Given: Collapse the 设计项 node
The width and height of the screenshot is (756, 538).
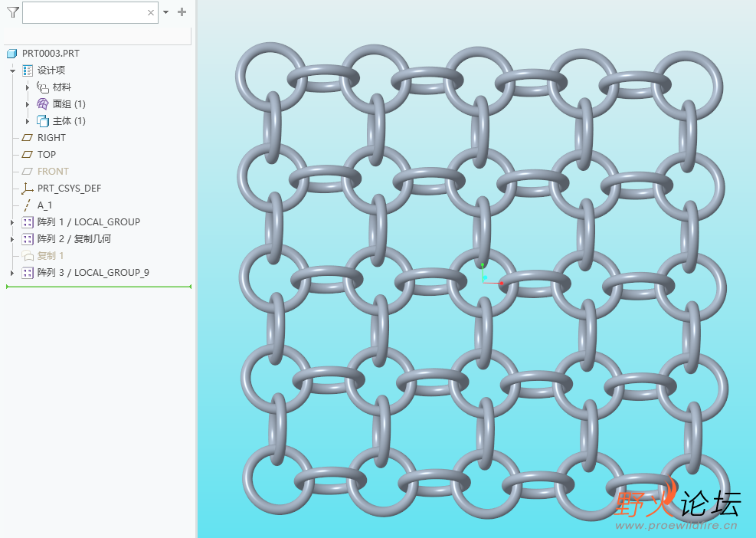Looking at the screenshot, I should [12, 71].
